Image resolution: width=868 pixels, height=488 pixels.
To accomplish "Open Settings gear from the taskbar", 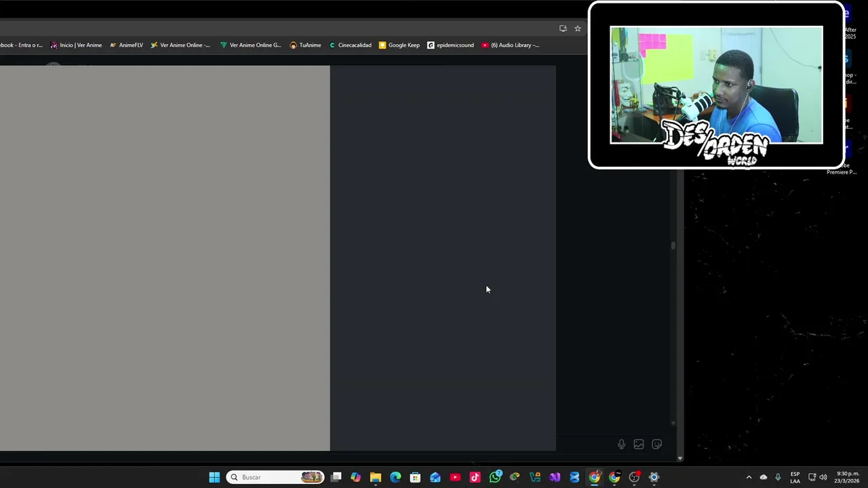I will 654,477.
